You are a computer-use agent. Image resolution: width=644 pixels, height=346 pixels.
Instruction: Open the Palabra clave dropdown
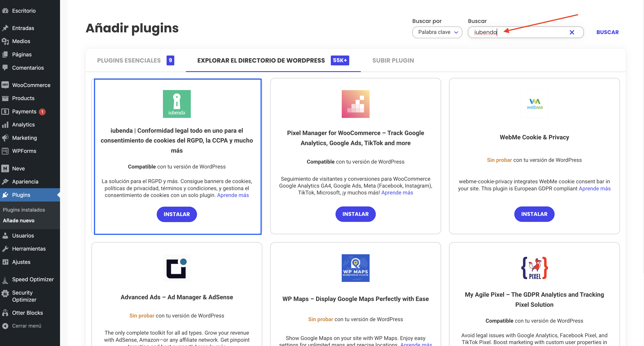(x=437, y=32)
